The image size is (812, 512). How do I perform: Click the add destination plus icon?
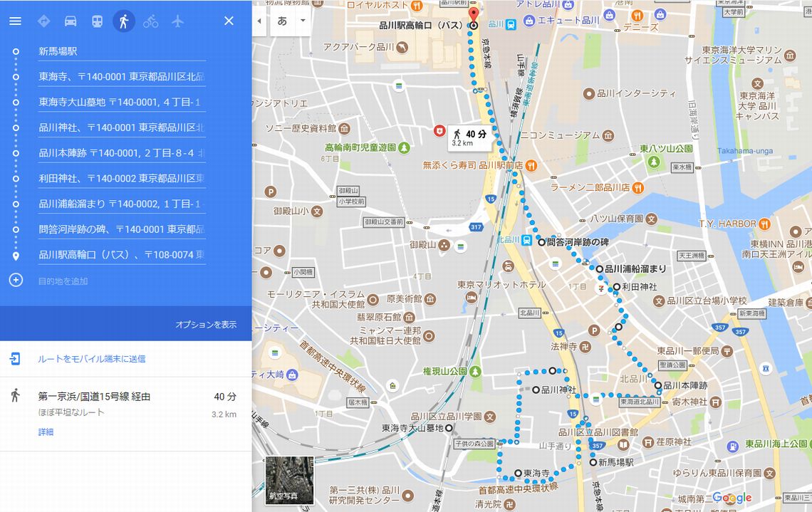coord(16,280)
